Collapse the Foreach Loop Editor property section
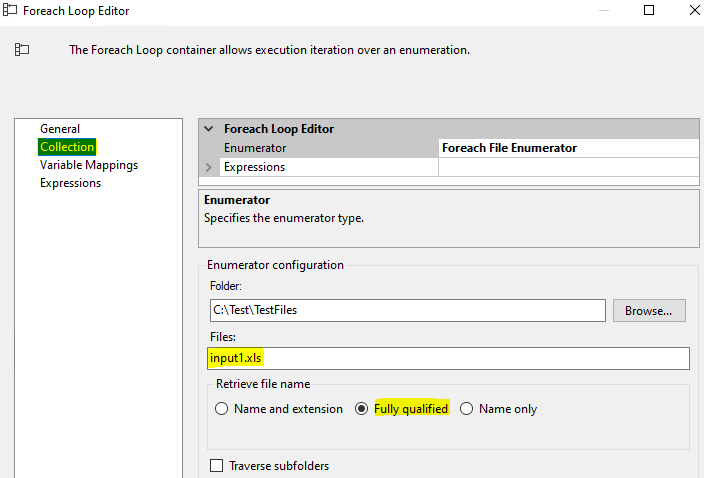This screenshot has height=478, width=704. pos(209,129)
